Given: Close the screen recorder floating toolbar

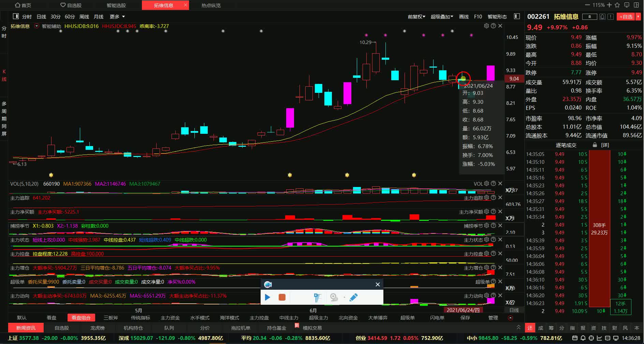Looking at the screenshot, I should pos(378,284).
